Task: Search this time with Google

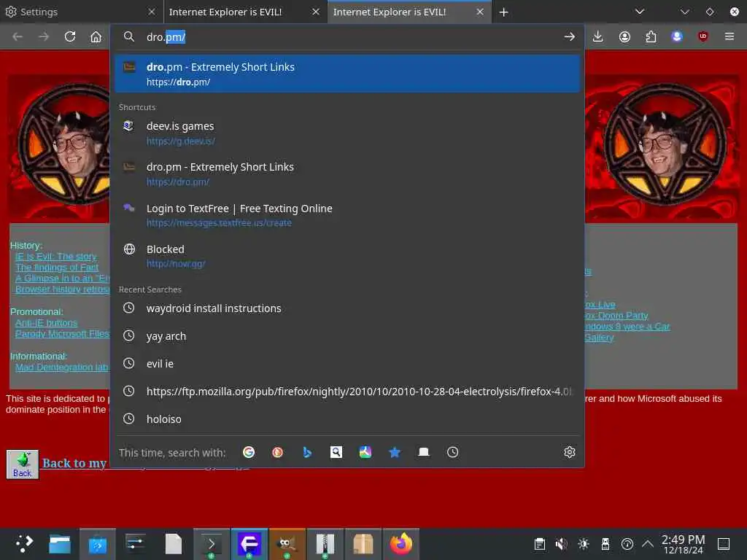Action: pos(249,452)
